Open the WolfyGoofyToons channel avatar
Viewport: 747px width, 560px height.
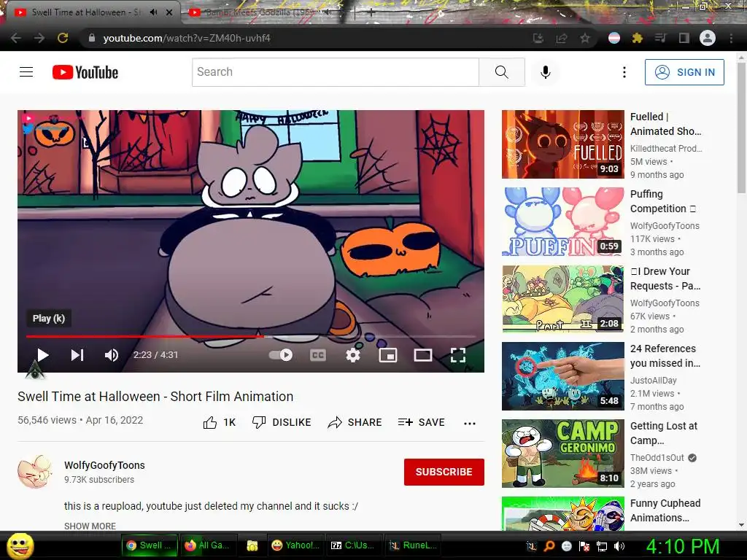(35, 472)
